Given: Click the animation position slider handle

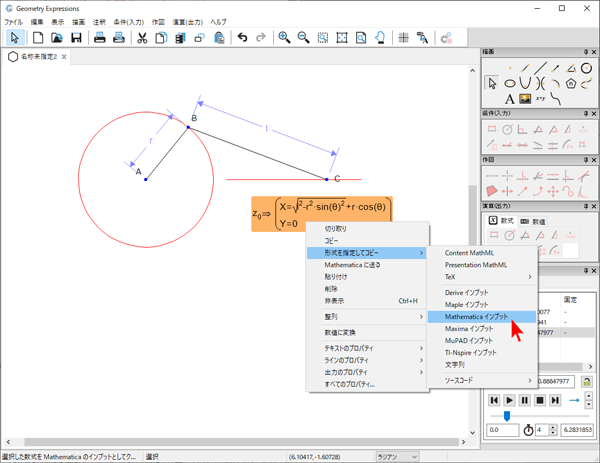Looking at the screenshot, I should click(x=507, y=416).
